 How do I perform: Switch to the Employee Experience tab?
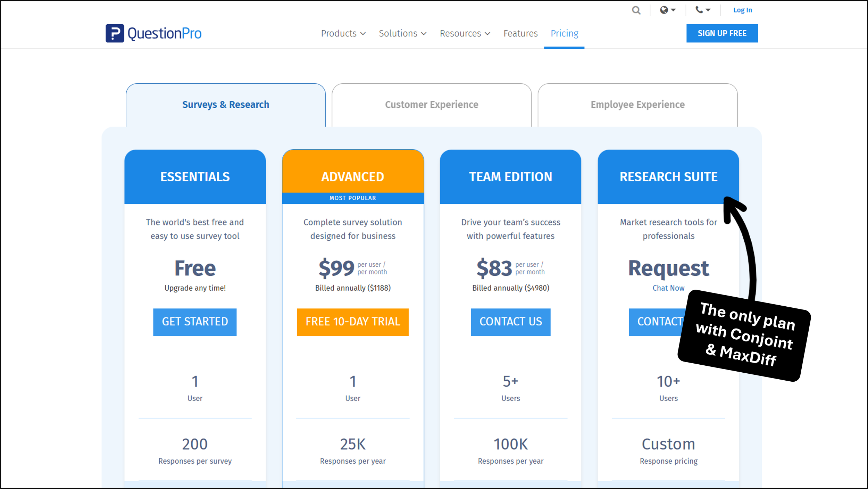637,105
